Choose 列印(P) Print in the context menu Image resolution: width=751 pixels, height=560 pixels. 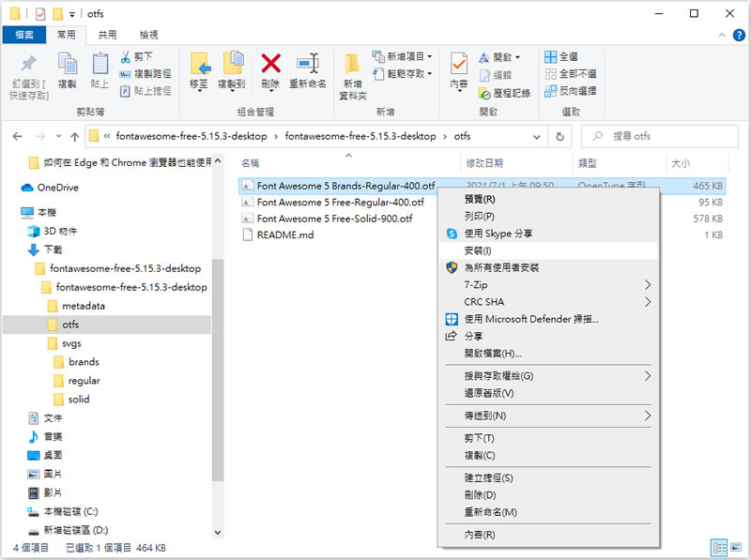click(x=548, y=217)
